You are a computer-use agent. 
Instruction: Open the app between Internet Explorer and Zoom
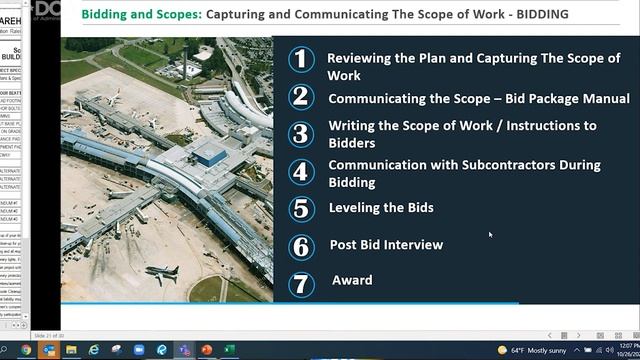point(117,350)
